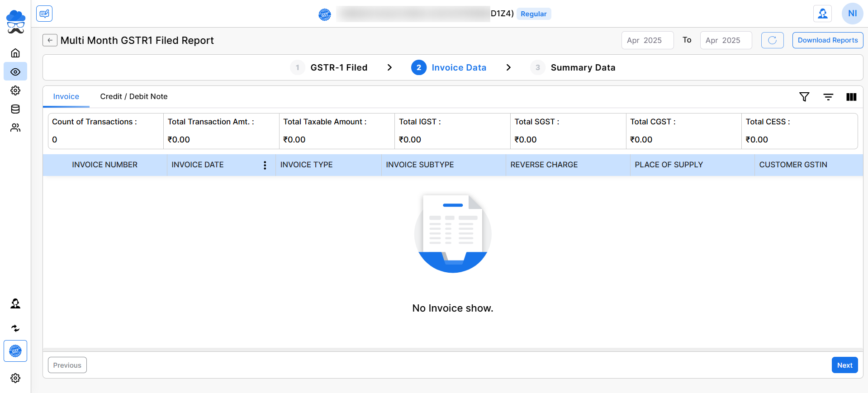Open the To month picker Apr 2025
Viewport: 868px width, 393px height.
click(726, 40)
